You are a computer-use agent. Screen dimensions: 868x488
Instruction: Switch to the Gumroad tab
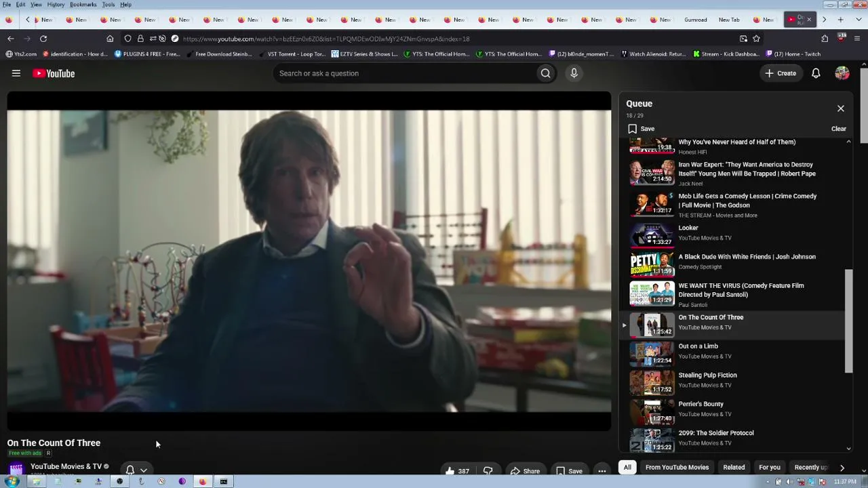click(x=696, y=20)
